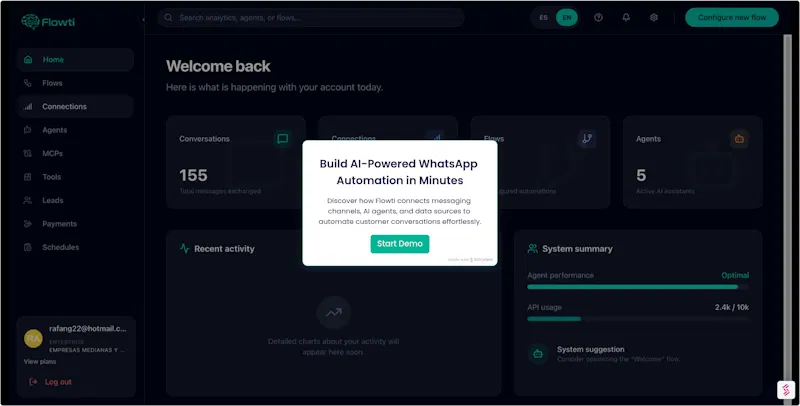Click View plans link
Image resolution: width=800 pixels, height=406 pixels.
(40, 362)
